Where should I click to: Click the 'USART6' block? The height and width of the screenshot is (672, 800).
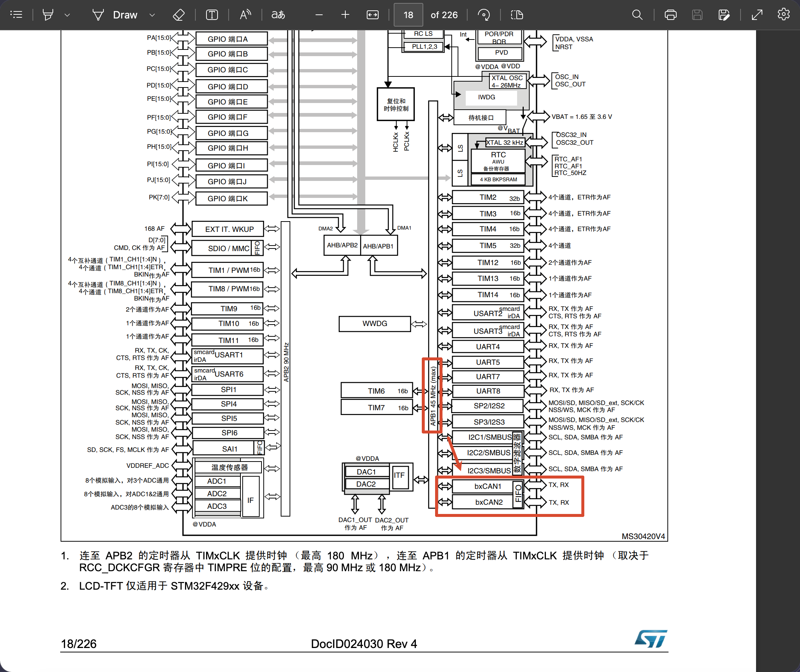coord(228,374)
